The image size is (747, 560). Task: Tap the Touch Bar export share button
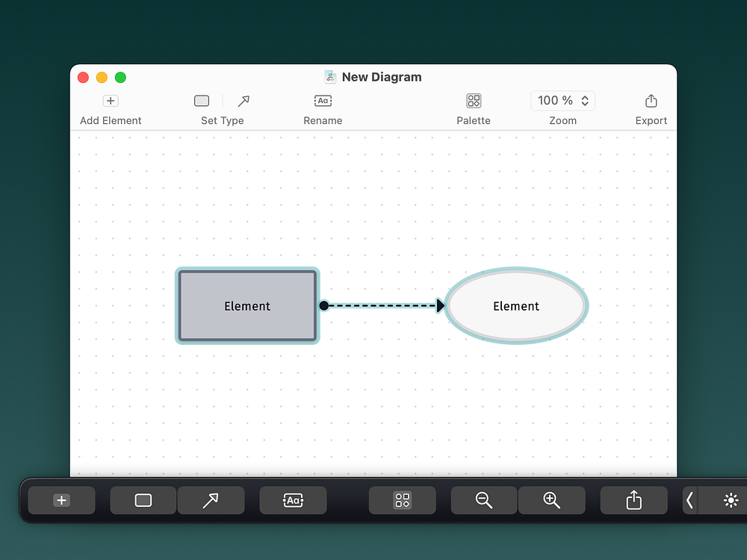click(x=633, y=500)
